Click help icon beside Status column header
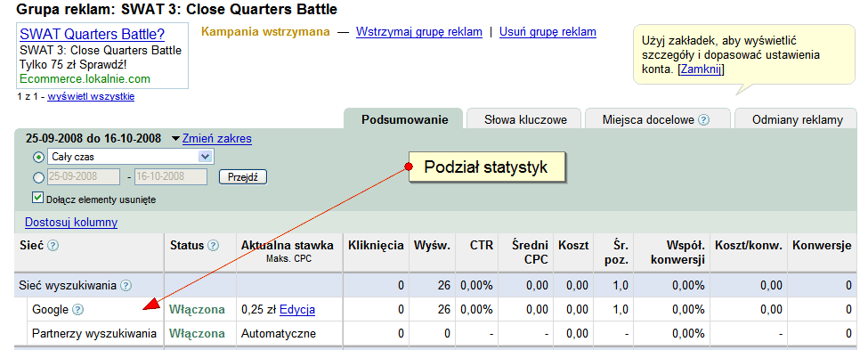868x350 pixels. [x=213, y=245]
